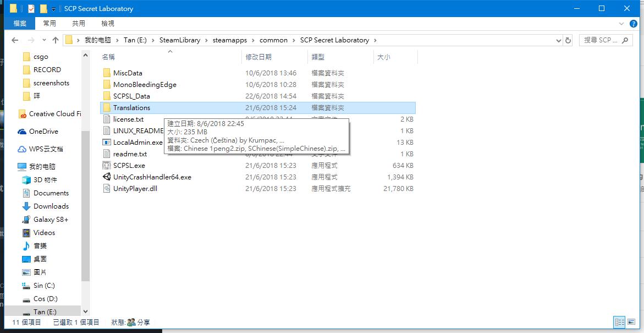Click the 22/6/2018 14:54 date cell

pos(271,96)
